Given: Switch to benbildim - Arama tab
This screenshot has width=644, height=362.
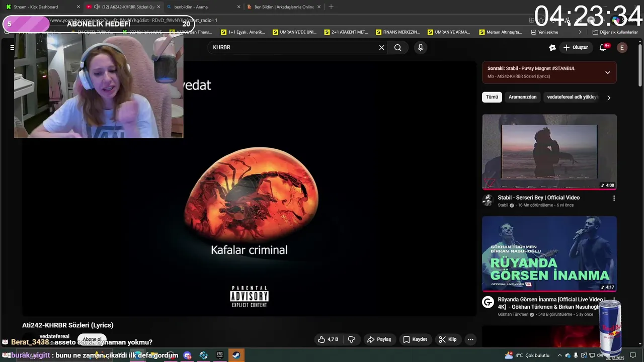Looking at the screenshot, I should pyautogui.click(x=203, y=7).
